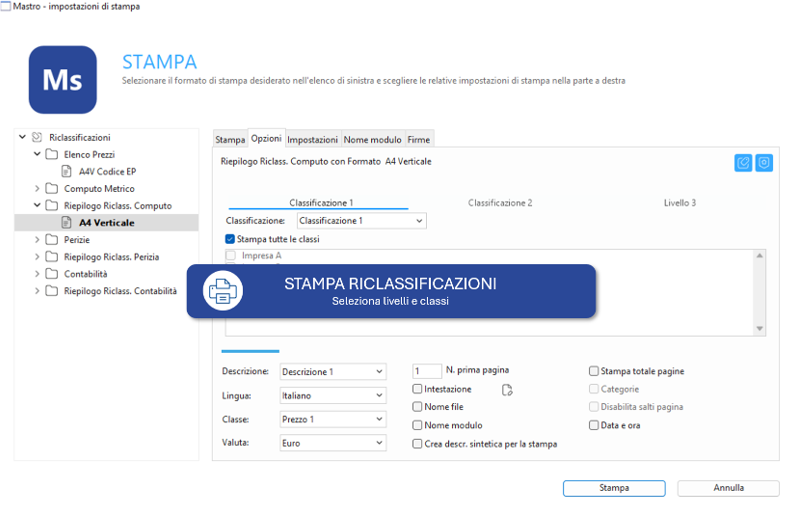Toggle Disabilita salti pagina checkbox
The width and height of the screenshot is (795, 512).
tap(594, 407)
